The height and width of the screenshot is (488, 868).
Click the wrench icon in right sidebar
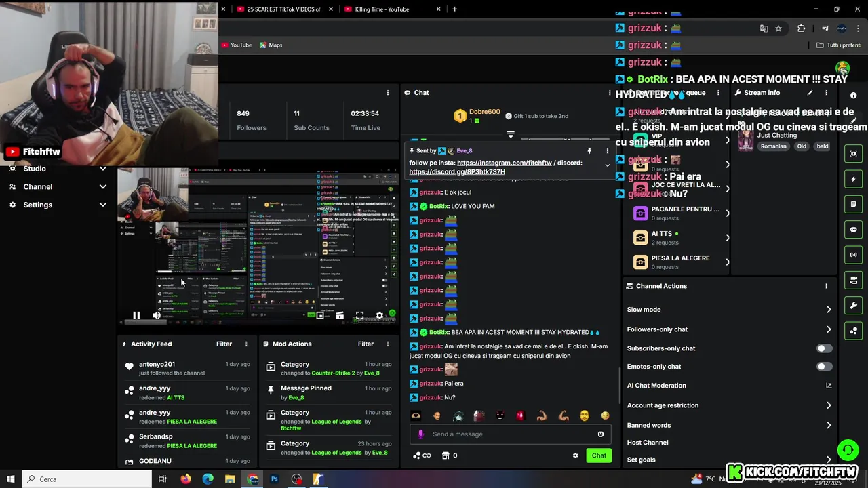854,306
